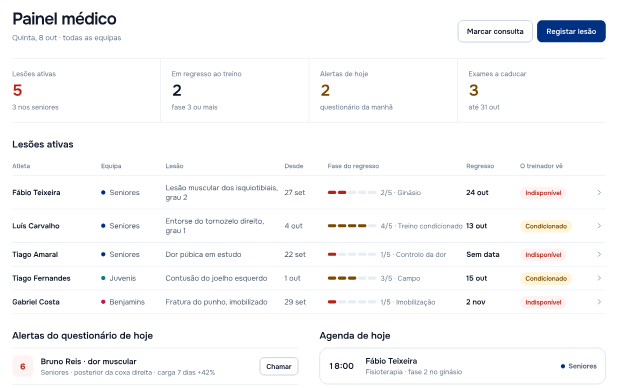
Task: Click the Equipa column header
Action: point(111,166)
